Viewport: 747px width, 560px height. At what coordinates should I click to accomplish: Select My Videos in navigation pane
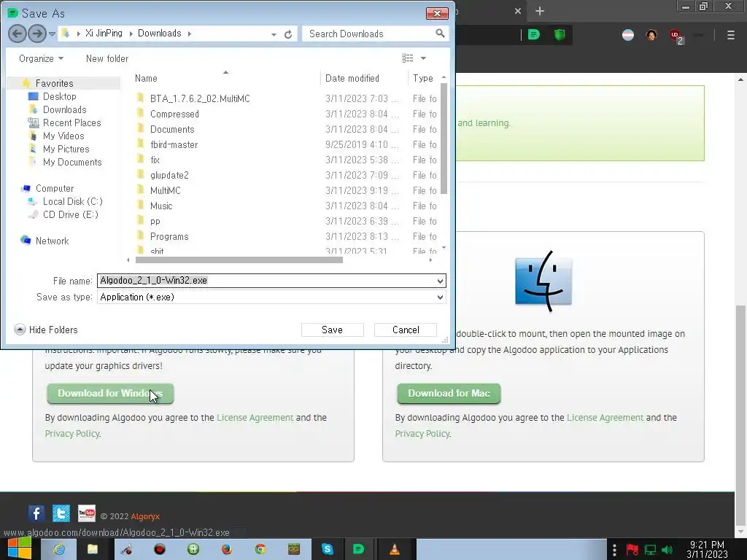pos(63,136)
